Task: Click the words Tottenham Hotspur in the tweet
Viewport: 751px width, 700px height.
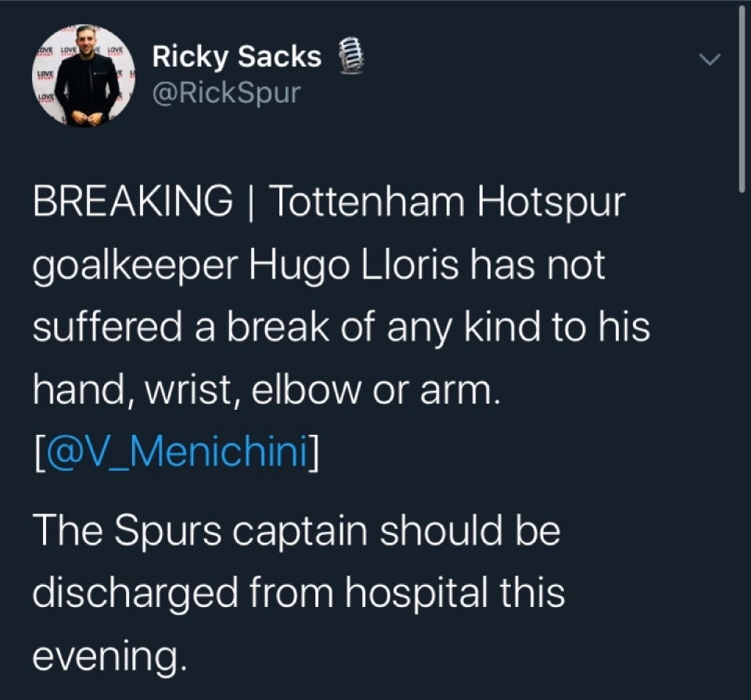Action: coord(449,201)
